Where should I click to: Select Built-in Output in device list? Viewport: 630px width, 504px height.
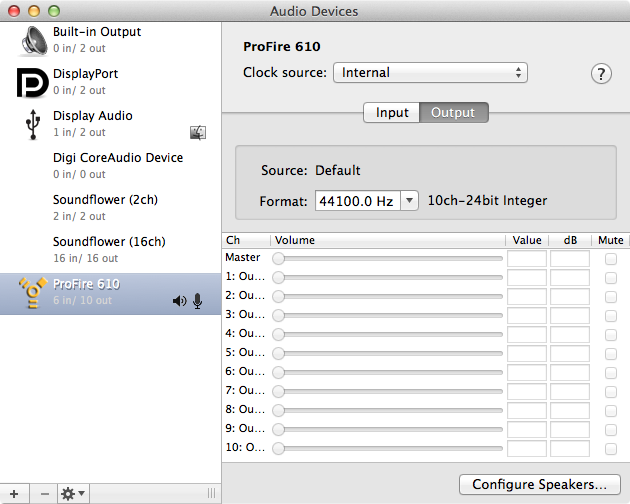pos(110,40)
